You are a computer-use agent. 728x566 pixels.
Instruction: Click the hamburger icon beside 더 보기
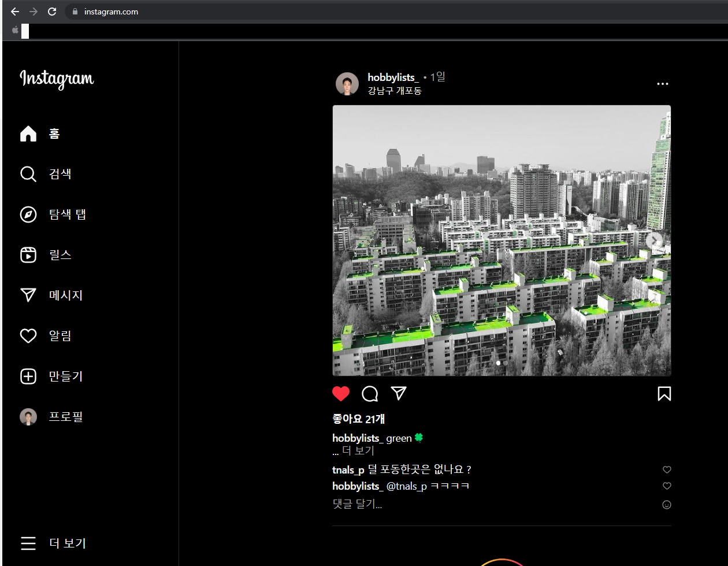click(x=28, y=543)
